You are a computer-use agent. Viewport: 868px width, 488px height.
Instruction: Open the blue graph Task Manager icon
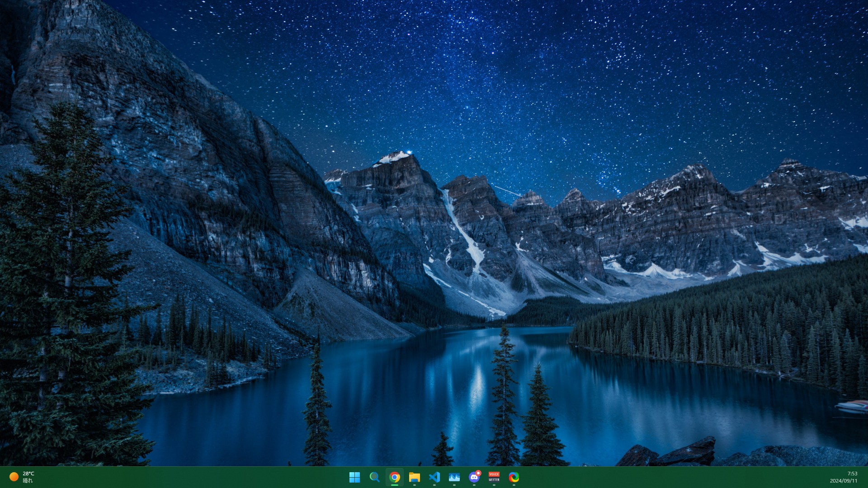click(x=454, y=477)
